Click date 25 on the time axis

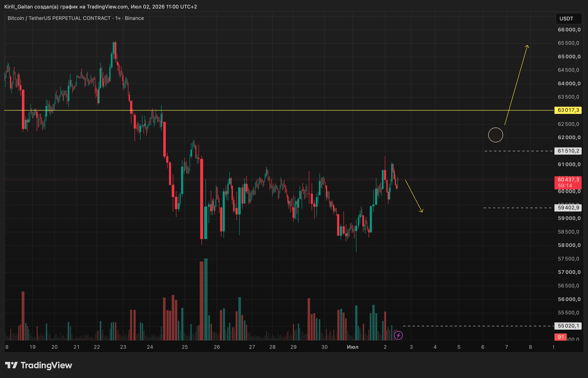(x=185, y=347)
